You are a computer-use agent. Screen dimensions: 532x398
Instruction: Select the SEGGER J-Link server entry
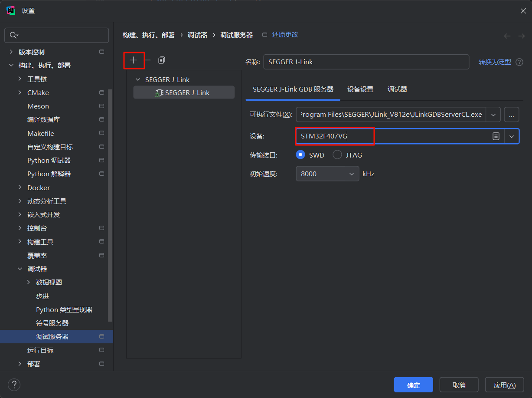184,92
